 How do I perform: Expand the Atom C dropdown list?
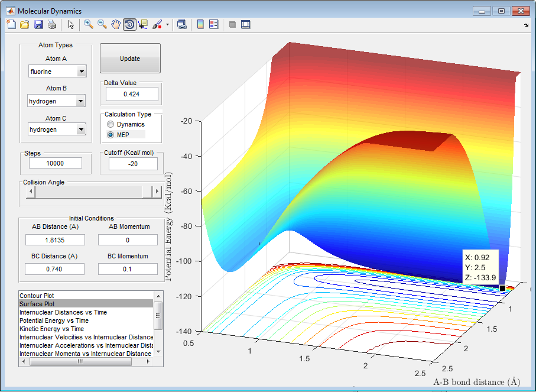(82, 130)
